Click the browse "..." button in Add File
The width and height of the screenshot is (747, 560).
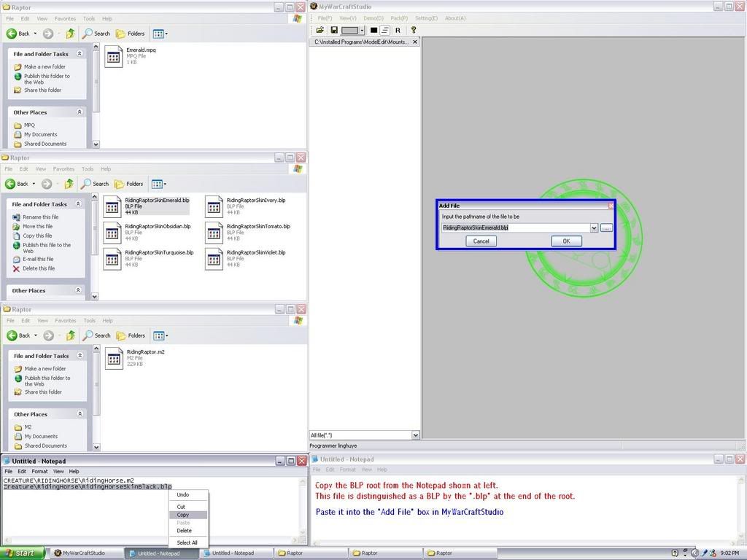pos(606,228)
